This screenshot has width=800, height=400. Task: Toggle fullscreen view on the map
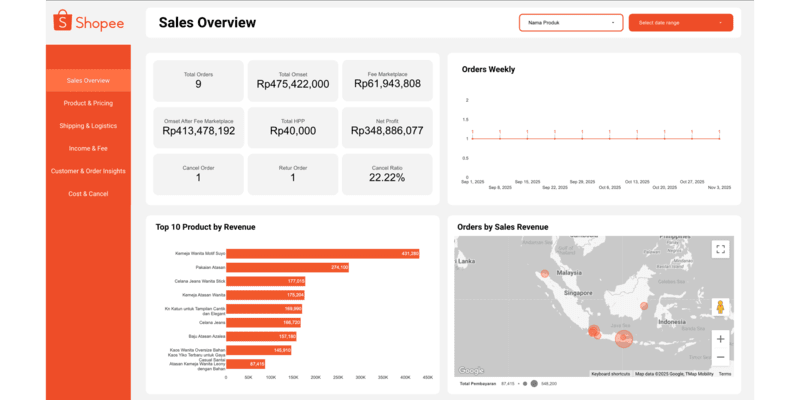[720, 249]
